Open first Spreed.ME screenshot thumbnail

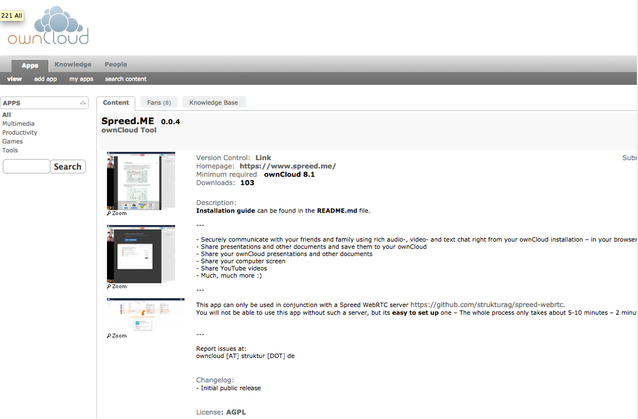(x=141, y=181)
